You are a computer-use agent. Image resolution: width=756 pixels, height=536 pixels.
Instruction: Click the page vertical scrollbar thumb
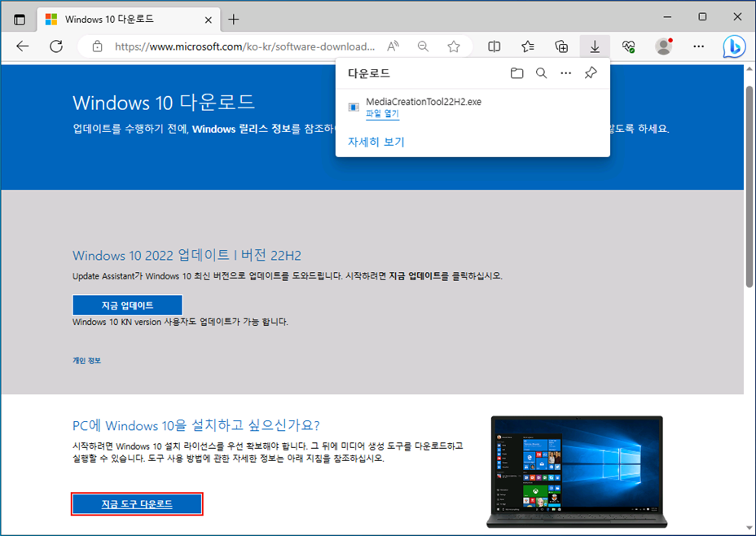pyautogui.click(x=749, y=187)
